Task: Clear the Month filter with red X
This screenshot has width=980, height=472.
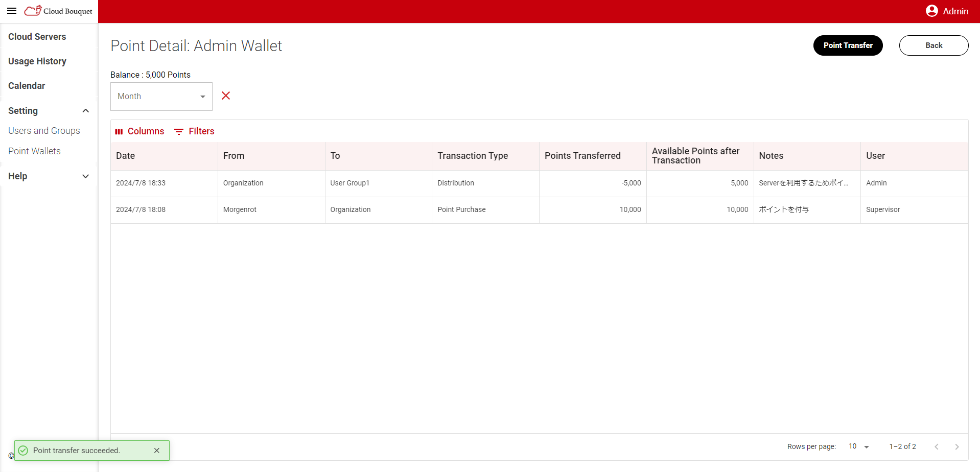Action: 226,96
